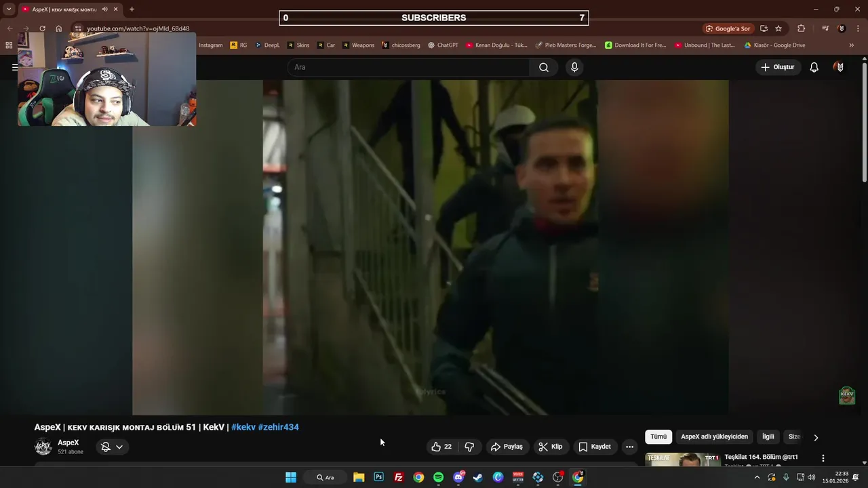The width and height of the screenshot is (868, 488).
Task: Open the Windows Start menu
Action: (x=291, y=477)
